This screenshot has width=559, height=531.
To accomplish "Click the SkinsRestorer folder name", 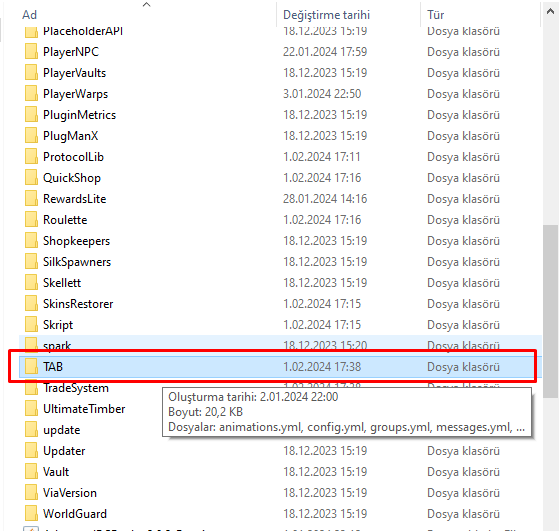I will tap(78, 304).
